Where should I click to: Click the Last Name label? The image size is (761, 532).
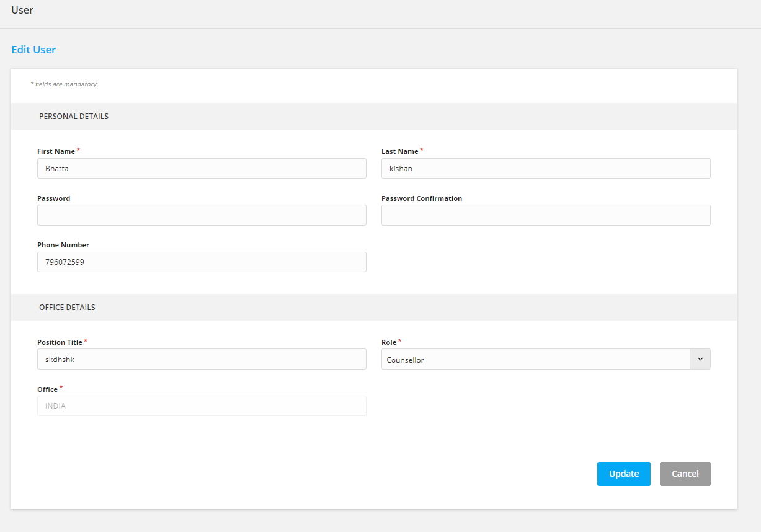399,151
